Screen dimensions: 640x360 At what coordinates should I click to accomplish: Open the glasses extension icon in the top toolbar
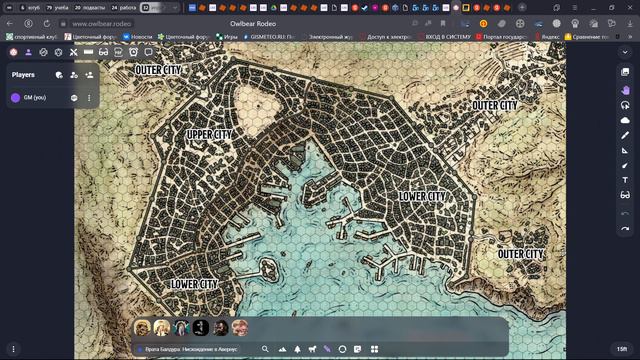pyautogui.click(x=103, y=52)
